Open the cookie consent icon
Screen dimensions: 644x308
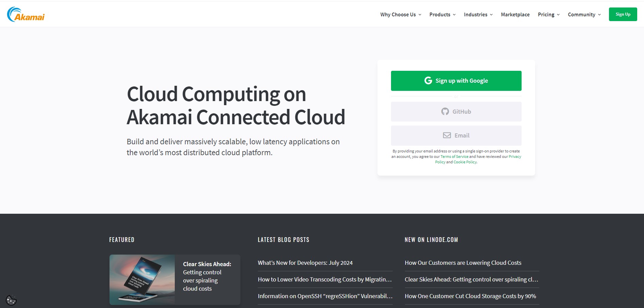(x=11, y=299)
